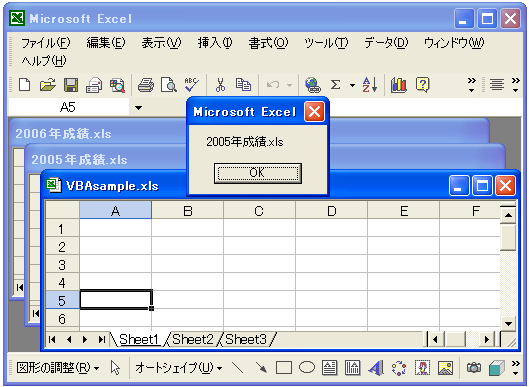
Task: Launch the Chart Wizard icon
Action: (399, 85)
